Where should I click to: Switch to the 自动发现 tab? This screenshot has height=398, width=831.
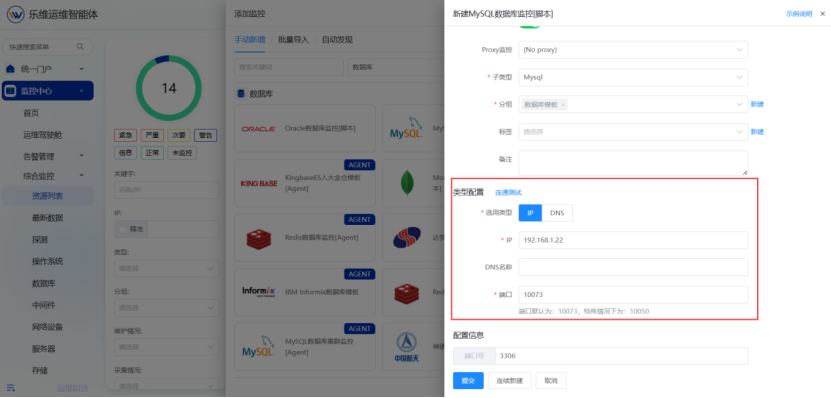point(337,40)
